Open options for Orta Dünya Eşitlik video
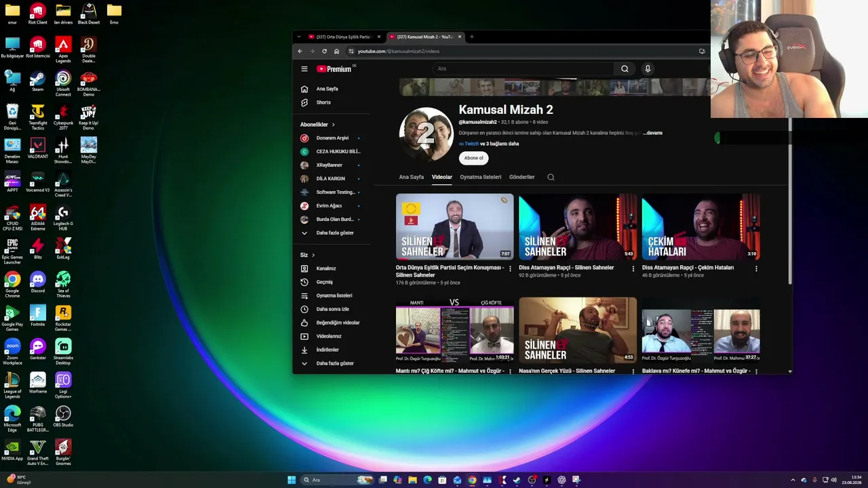 tap(511, 268)
